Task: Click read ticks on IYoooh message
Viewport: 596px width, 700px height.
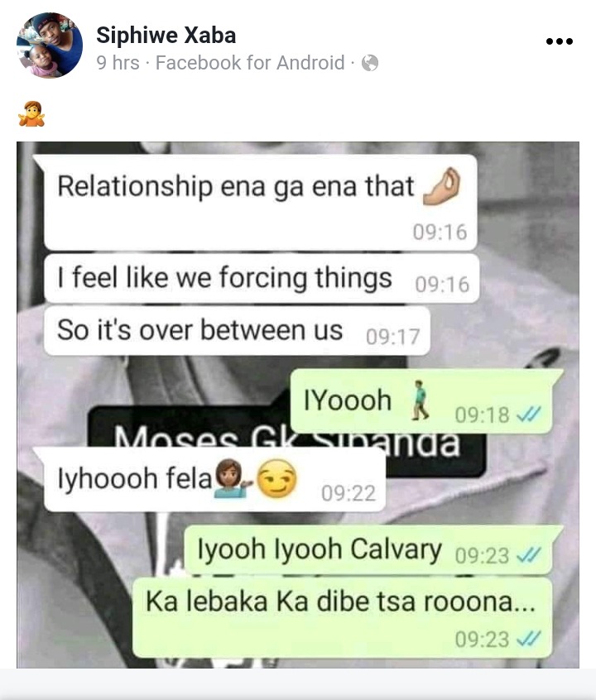Action: 529,415
